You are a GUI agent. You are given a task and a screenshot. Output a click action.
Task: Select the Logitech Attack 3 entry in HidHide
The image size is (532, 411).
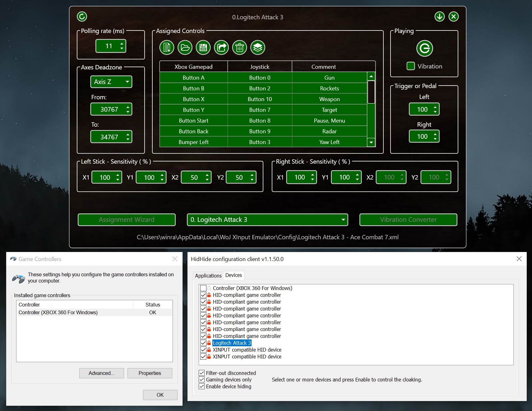[232, 343]
